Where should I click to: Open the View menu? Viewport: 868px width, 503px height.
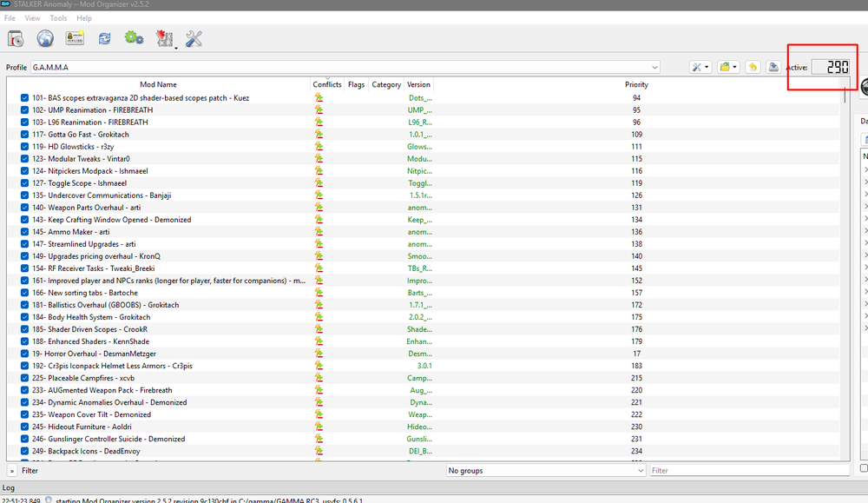click(x=32, y=18)
